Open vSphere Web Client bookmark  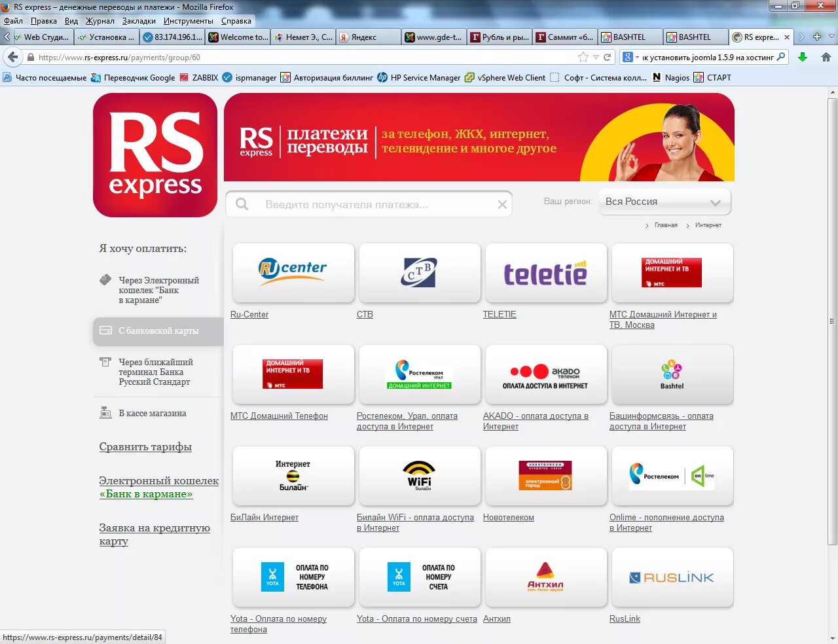505,77
